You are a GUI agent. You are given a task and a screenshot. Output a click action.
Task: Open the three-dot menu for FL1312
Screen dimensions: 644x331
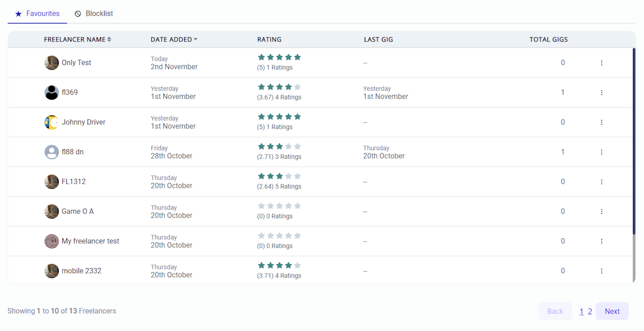pyautogui.click(x=601, y=182)
